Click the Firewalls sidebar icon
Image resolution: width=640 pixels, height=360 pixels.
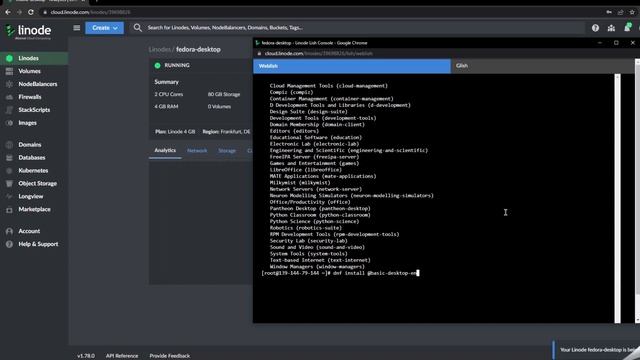pos(9,97)
